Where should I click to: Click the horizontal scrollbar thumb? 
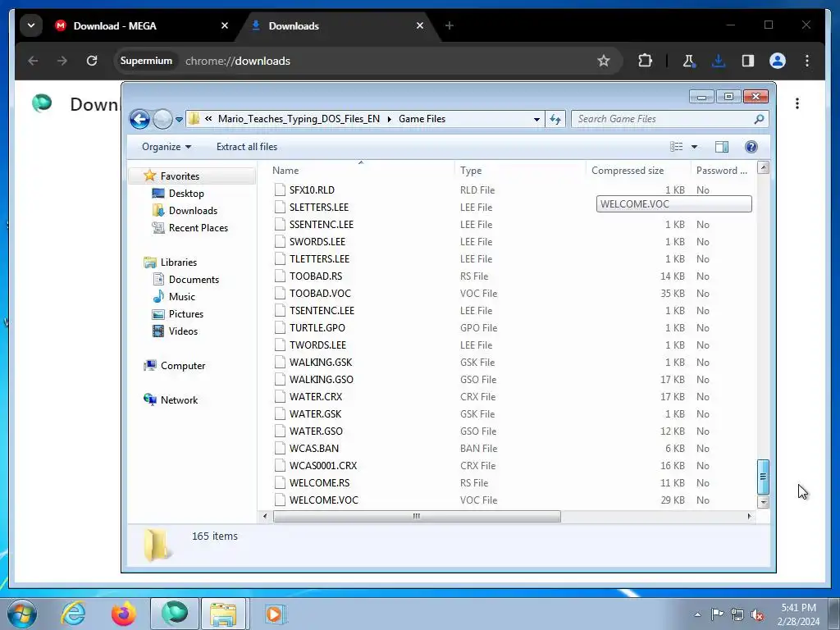coord(417,517)
